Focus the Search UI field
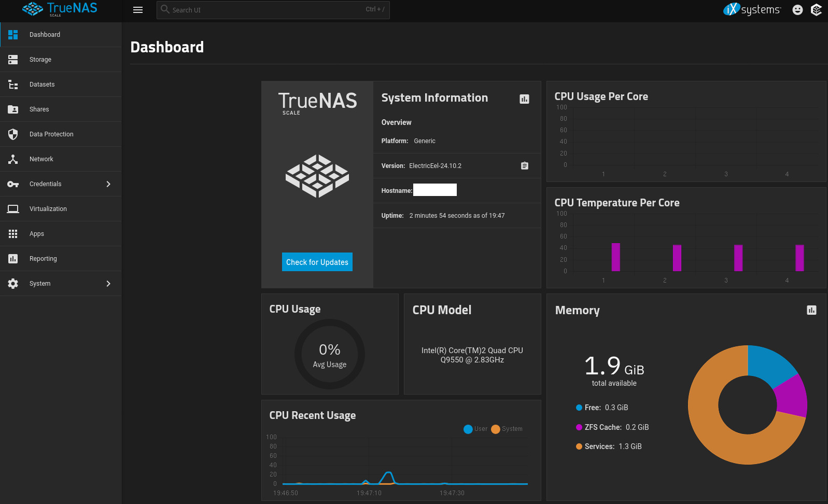 273,10
